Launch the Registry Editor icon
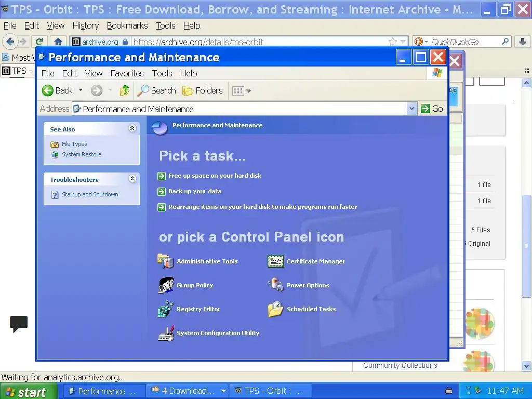This screenshot has width=532, height=399. click(x=166, y=309)
